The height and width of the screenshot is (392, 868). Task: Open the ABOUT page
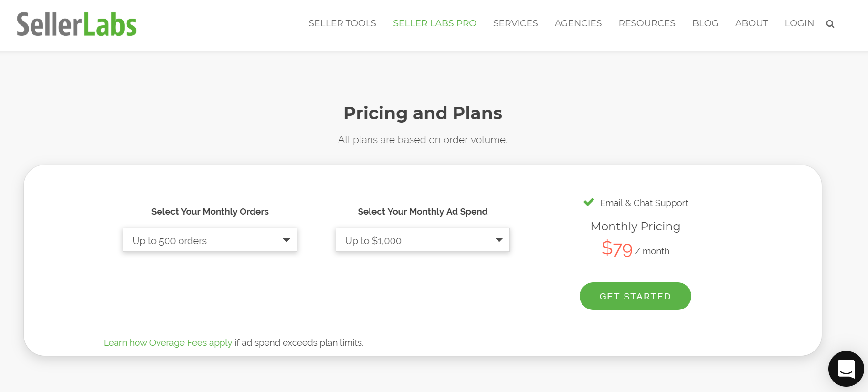tap(751, 23)
